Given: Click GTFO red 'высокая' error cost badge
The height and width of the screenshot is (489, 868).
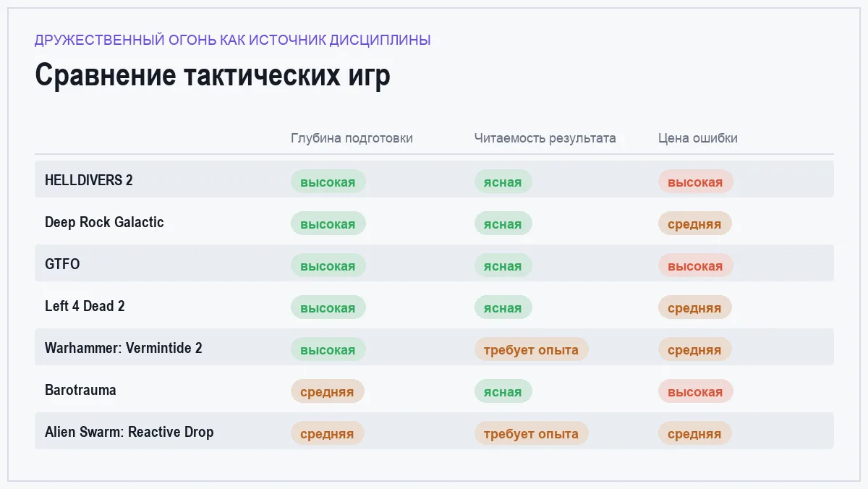Looking at the screenshot, I should [x=696, y=265].
